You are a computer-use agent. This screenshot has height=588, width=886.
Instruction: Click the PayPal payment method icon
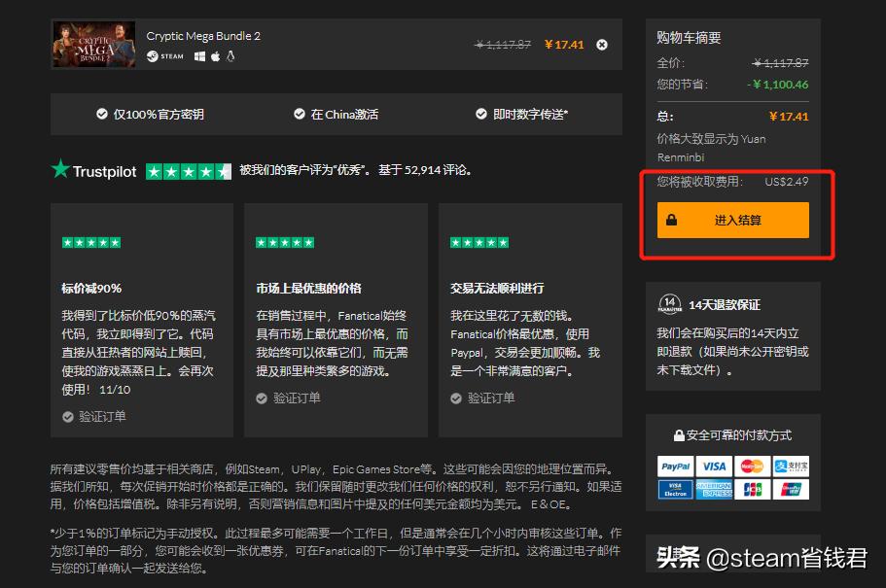(676, 466)
